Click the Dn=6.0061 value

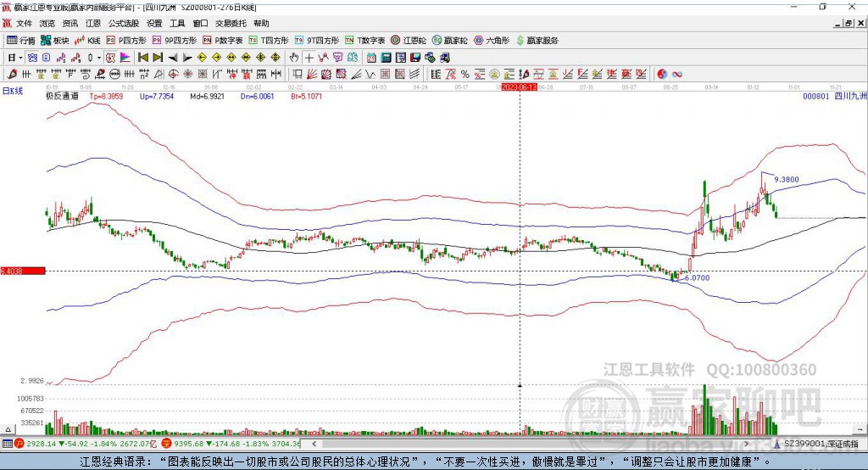pyautogui.click(x=258, y=96)
